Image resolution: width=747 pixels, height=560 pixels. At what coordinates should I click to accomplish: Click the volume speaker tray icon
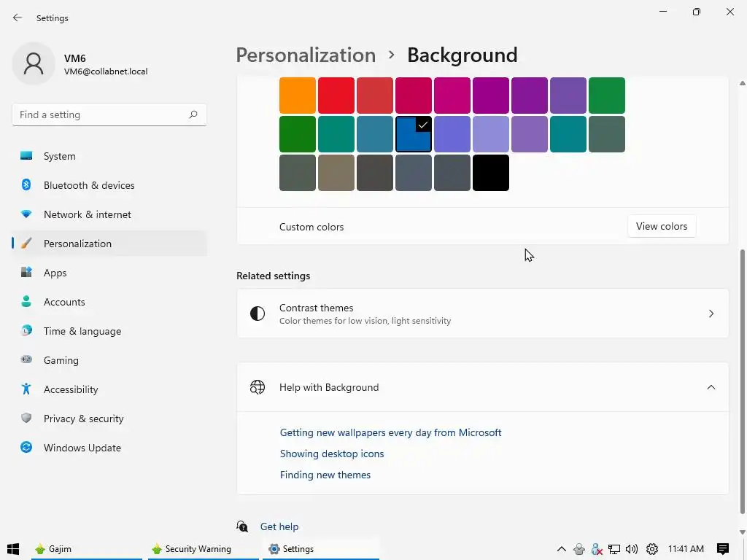point(632,549)
